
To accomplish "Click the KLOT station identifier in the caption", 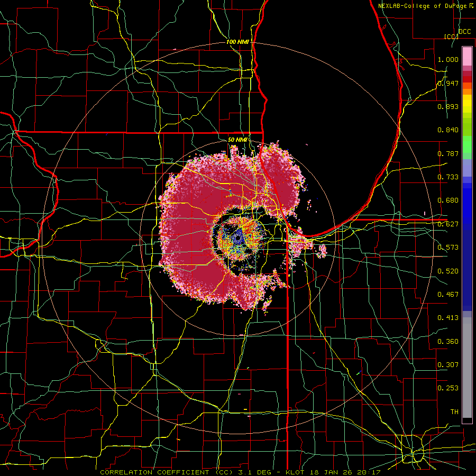I will tap(296, 472).
